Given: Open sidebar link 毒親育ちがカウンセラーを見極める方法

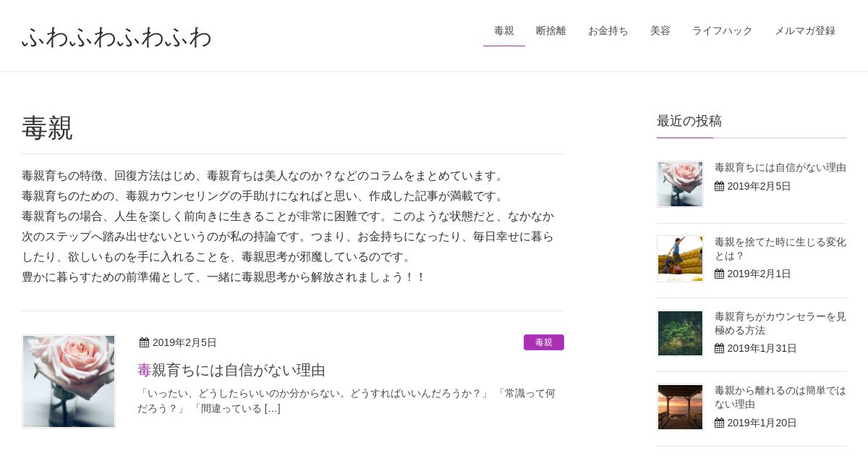Looking at the screenshot, I should (780, 323).
